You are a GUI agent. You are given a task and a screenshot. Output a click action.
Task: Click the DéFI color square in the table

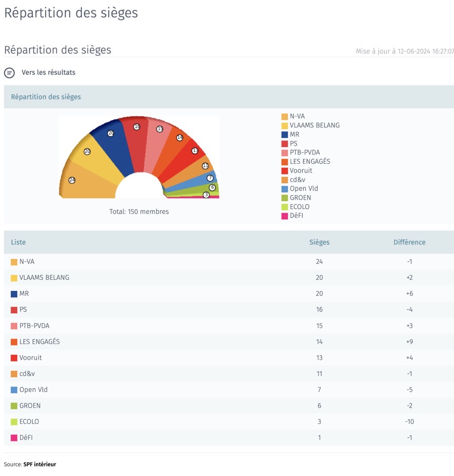point(14,438)
